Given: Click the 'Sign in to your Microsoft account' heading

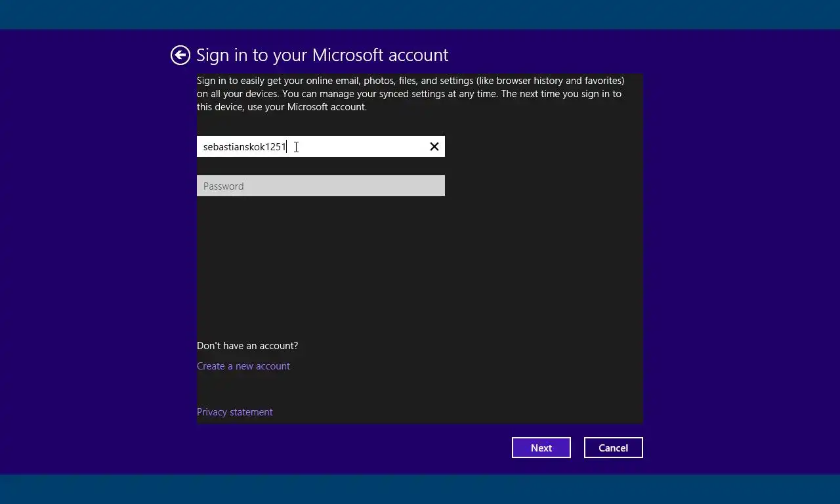Looking at the screenshot, I should 322,55.
